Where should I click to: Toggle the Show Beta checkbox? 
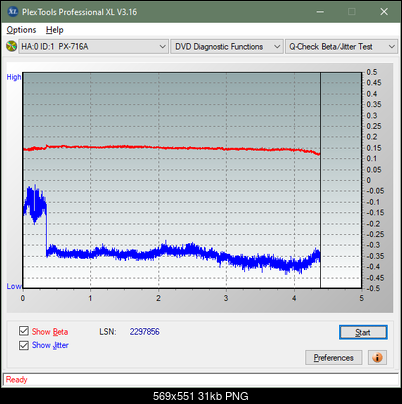coord(24,331)
